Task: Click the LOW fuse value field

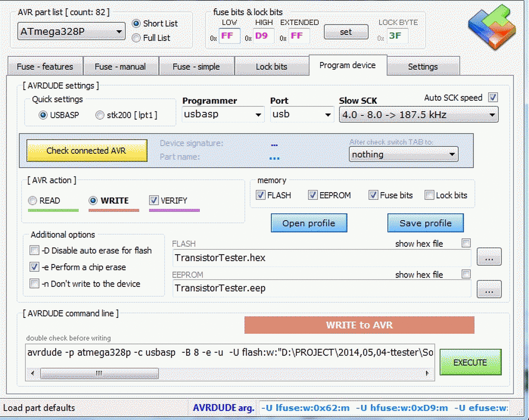Action: point(229,36)
